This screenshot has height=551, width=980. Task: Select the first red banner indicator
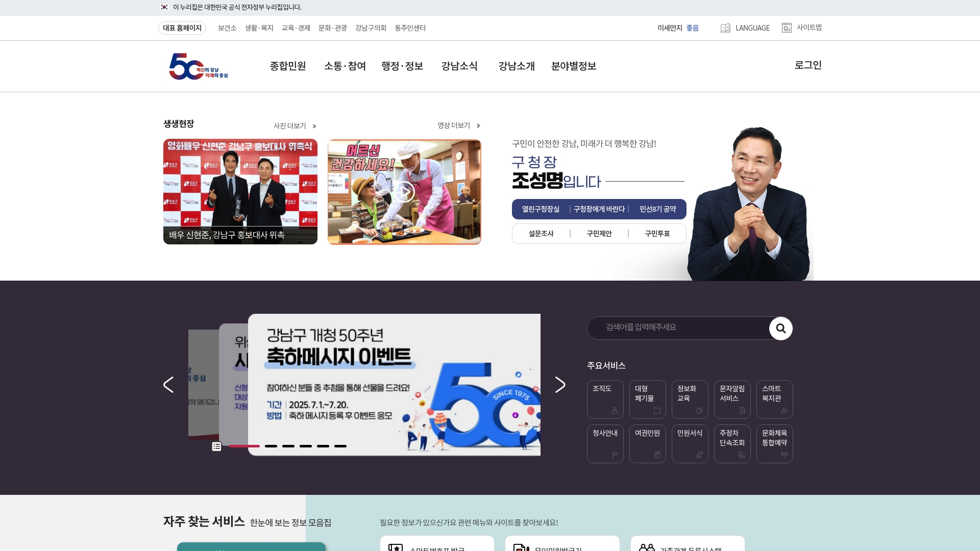[x=244, y=446]
